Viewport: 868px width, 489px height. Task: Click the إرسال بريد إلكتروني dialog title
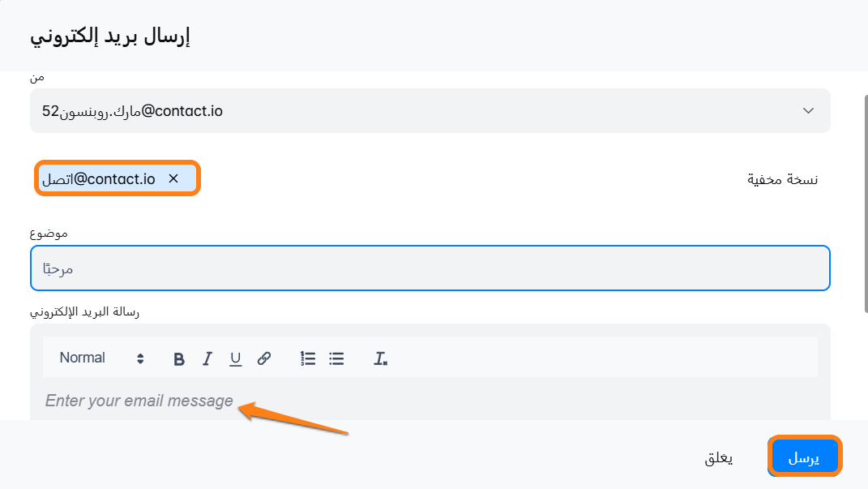(x=110, y=36)
